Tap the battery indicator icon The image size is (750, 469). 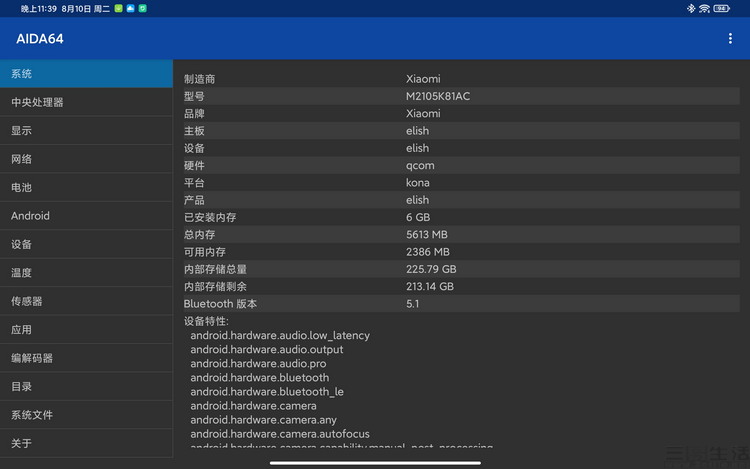coord(721,8)
